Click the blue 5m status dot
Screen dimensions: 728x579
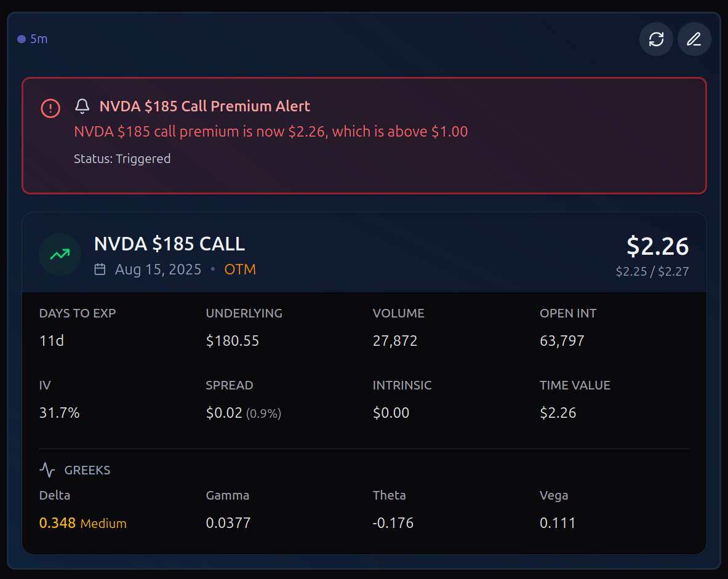pos(22,39)
